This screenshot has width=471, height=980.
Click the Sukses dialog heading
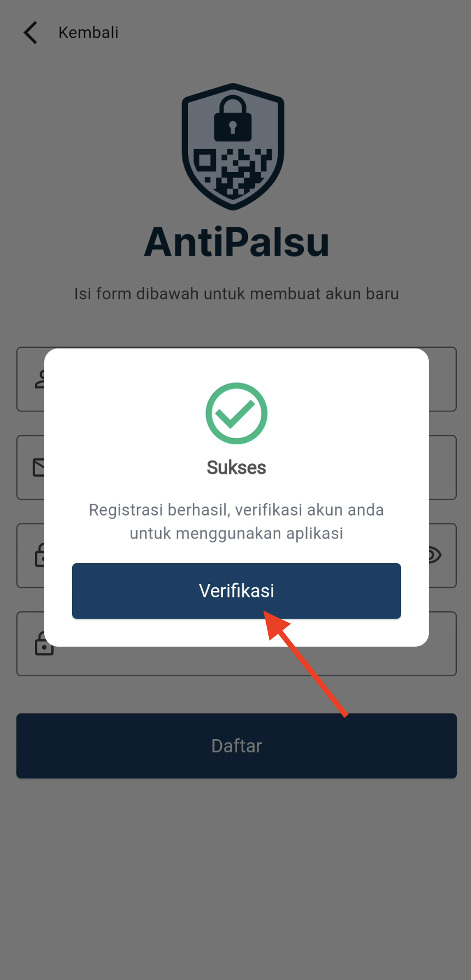[x=237, y=468]
